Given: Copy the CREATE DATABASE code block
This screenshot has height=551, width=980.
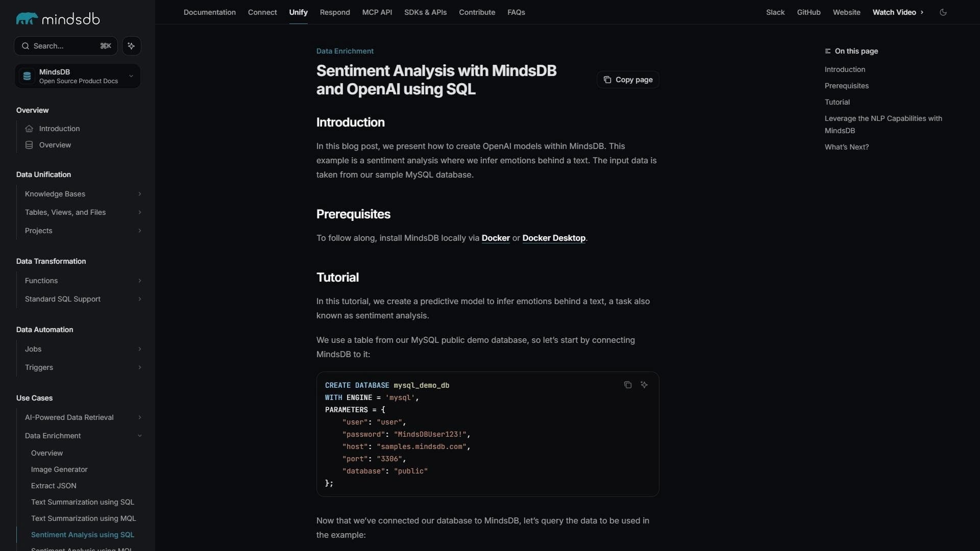Looking at the screenshot, I should tap(627, 385).
